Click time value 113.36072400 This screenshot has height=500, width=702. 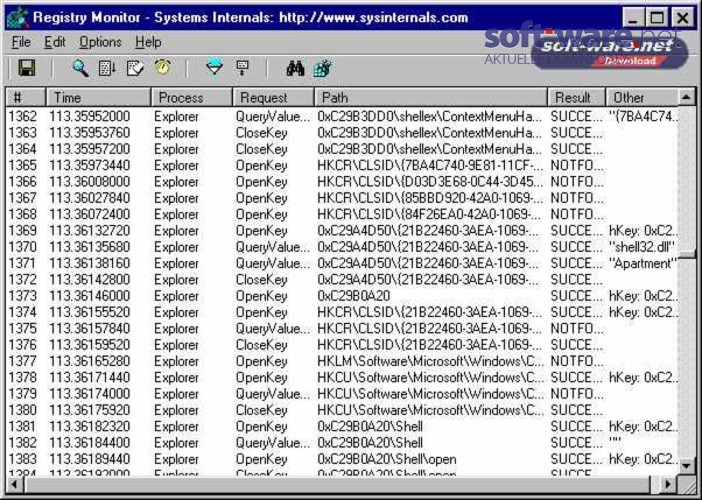[90, 214]
